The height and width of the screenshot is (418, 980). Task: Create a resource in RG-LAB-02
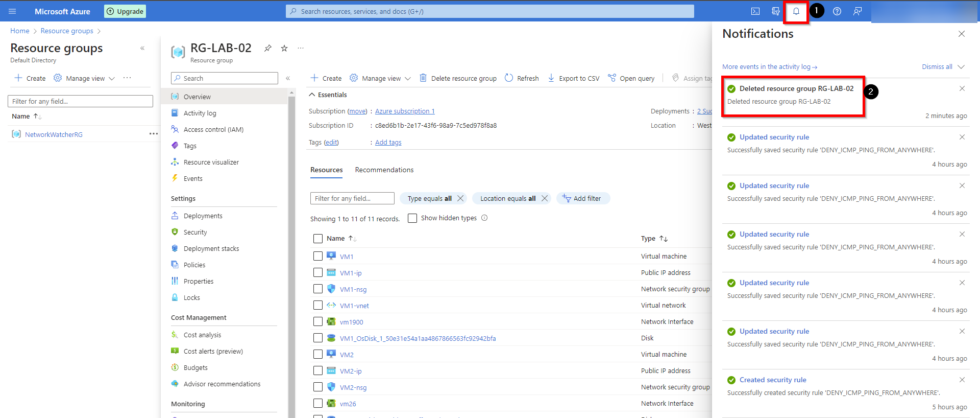[x=326, y=78]
